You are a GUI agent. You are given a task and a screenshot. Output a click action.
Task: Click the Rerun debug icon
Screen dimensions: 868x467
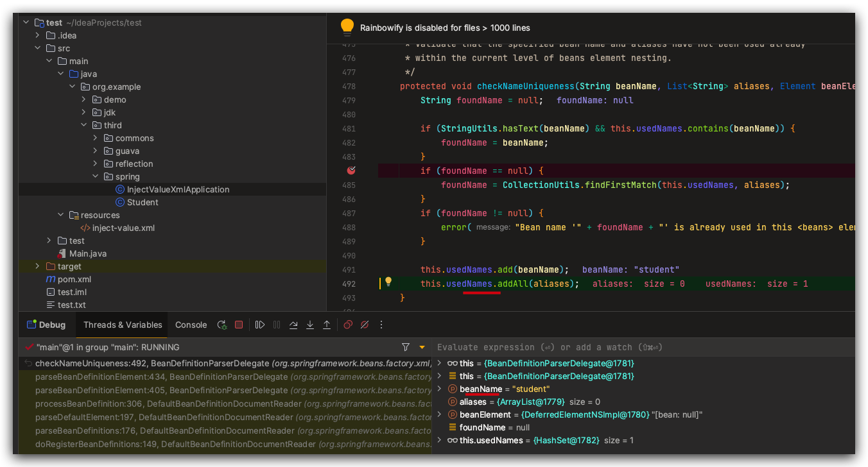tap(222, 325)
